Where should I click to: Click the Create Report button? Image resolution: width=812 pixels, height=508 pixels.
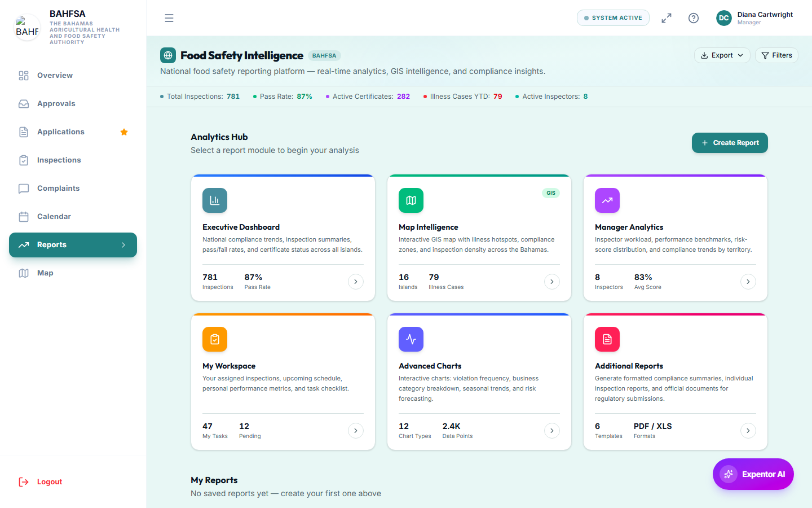(730, 143)
